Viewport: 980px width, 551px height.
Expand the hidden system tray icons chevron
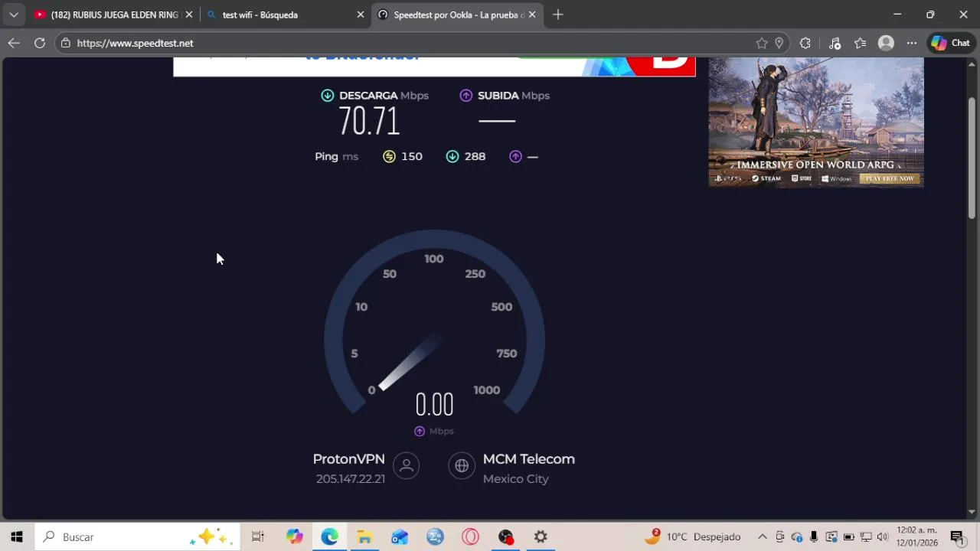click(763, 536)
